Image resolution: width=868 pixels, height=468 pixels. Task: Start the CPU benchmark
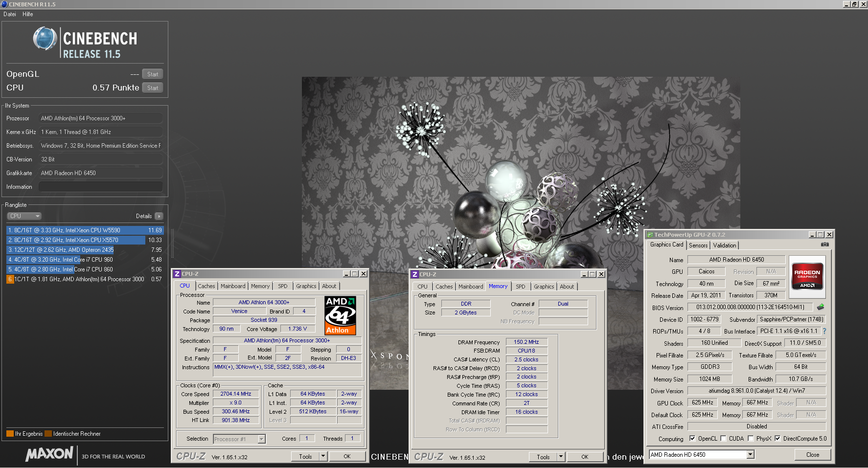coord(153,88)
